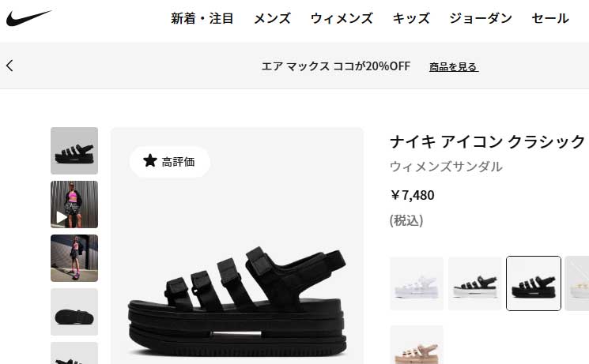Open the 新着・注目 menu
The width and height of the screenshot is (589, 364).
(x=202, y=18)
